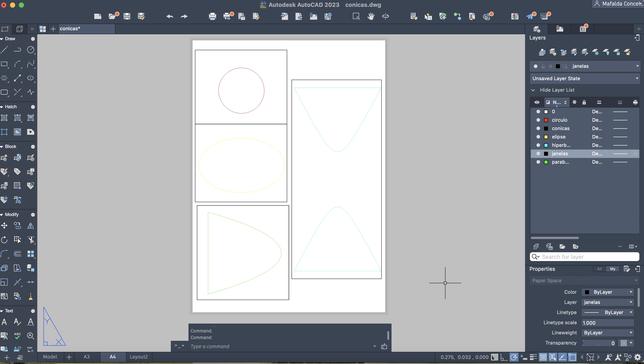Click the Move tool in Modify panel

[x=4, y=226]
